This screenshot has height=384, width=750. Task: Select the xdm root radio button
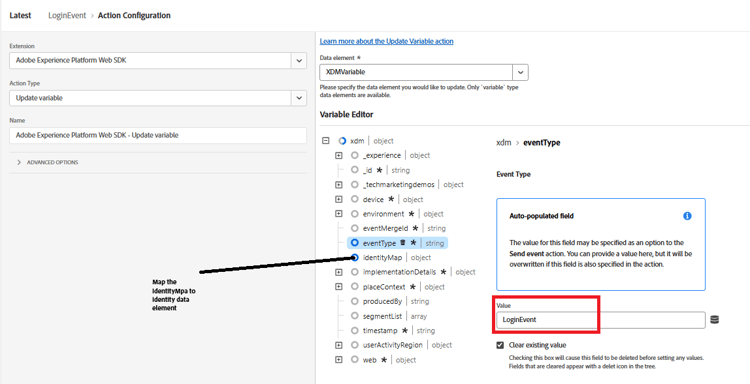click(x=342, y=141)
